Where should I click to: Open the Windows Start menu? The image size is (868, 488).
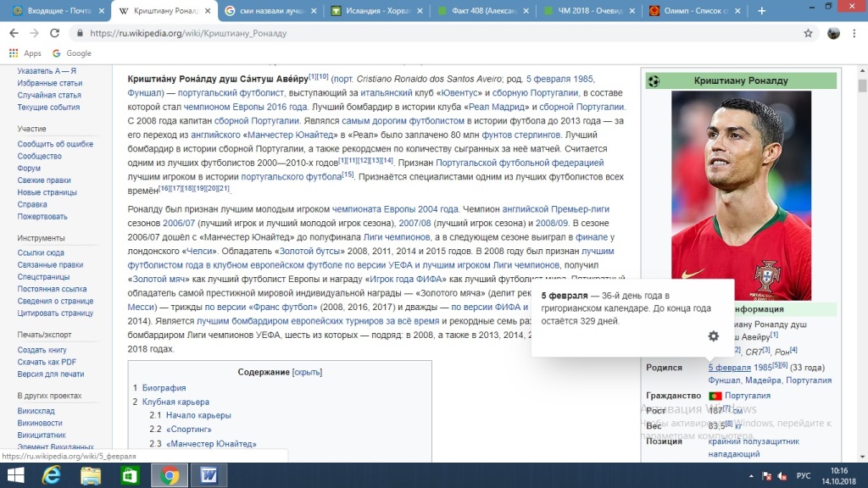(x=15, y=475)
